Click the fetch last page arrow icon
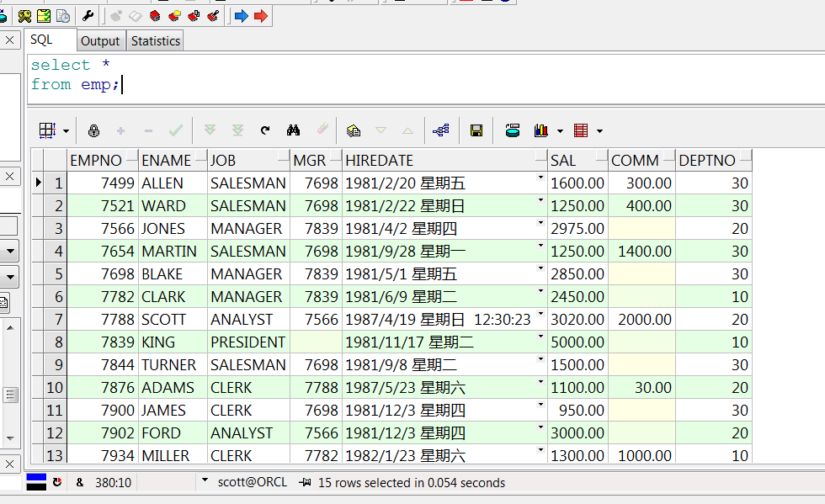The height and width of the screenshot is (504, 825). [237, 130]
